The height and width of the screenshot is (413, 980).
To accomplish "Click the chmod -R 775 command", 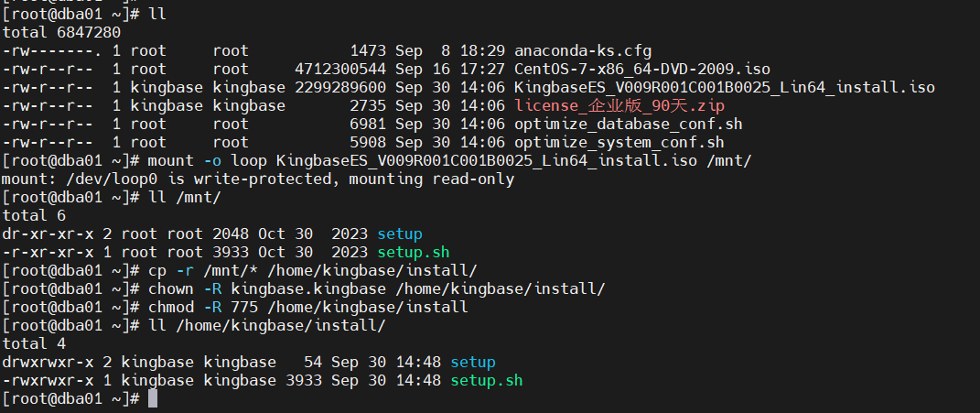I will (307, 308).
